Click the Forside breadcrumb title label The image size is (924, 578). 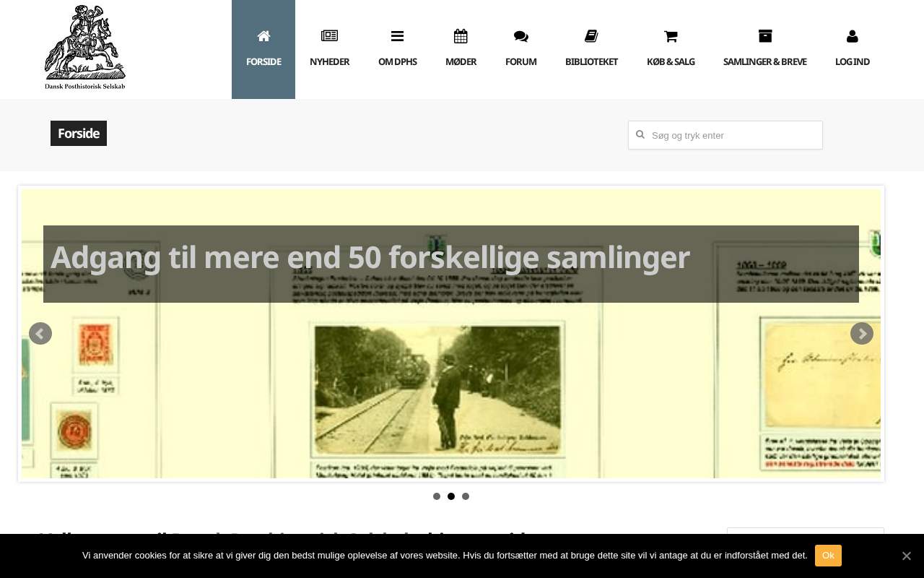(79, 134)
